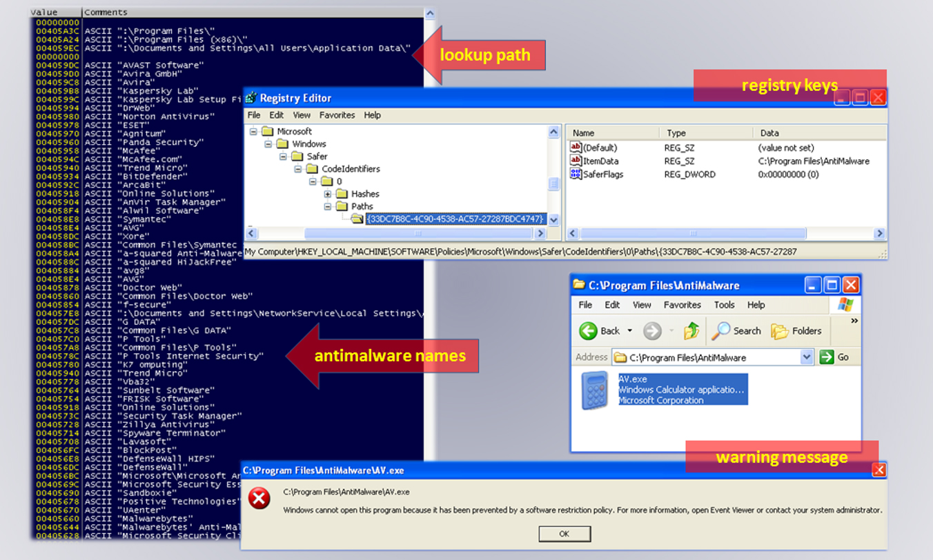Open the File menu in AntiMalware explorer

(585, 305)
